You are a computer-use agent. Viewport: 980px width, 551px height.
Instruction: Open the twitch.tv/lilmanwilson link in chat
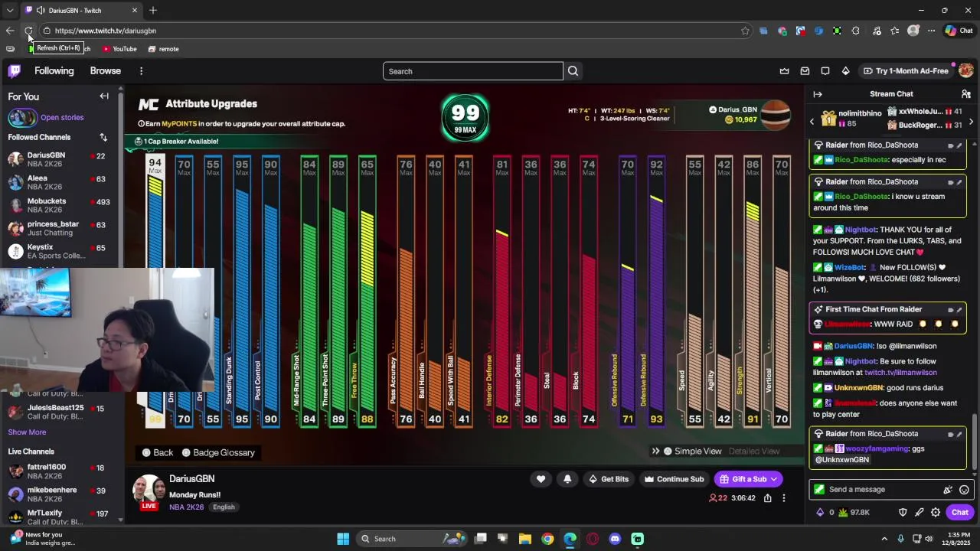coord(900,373)
